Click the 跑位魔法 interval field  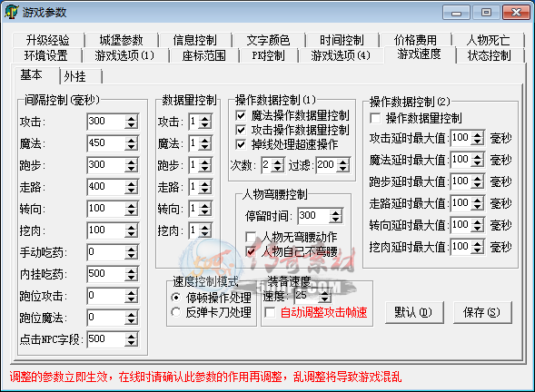click(x=105, y=318)
